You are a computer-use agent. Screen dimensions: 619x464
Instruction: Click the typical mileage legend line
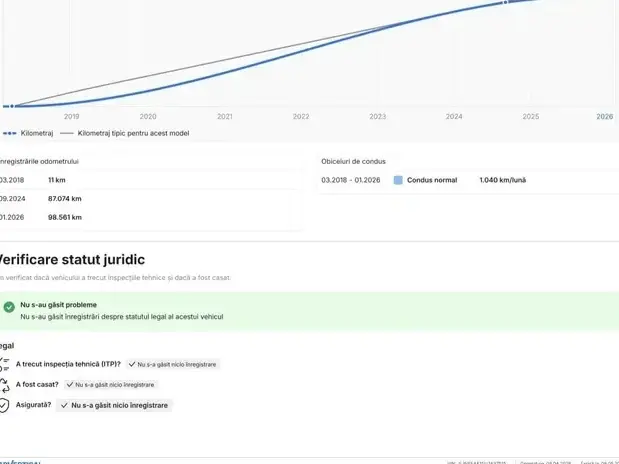pyautogui.click(x=67, y=133)
